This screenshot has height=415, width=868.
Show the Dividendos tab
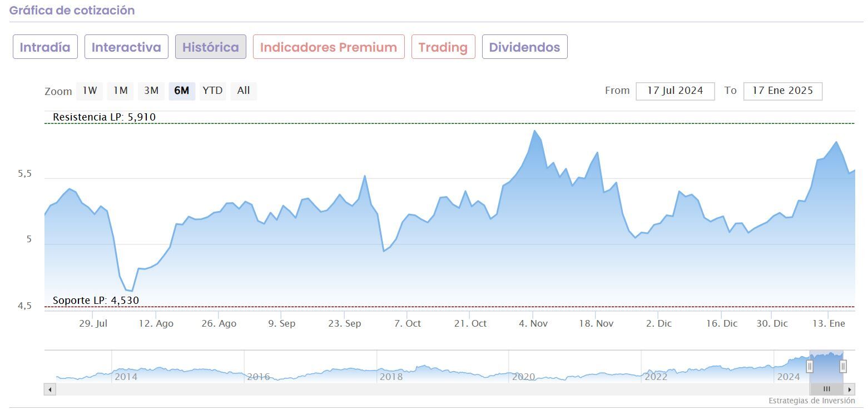[524, 47]
